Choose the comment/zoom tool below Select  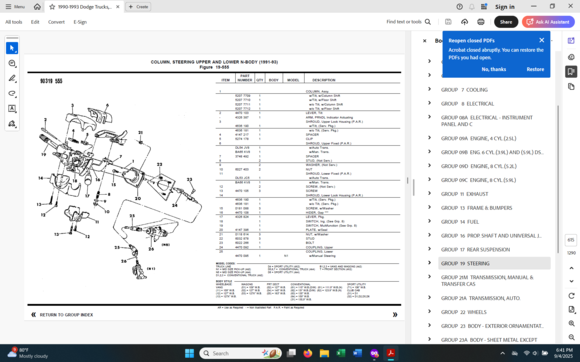12,63
